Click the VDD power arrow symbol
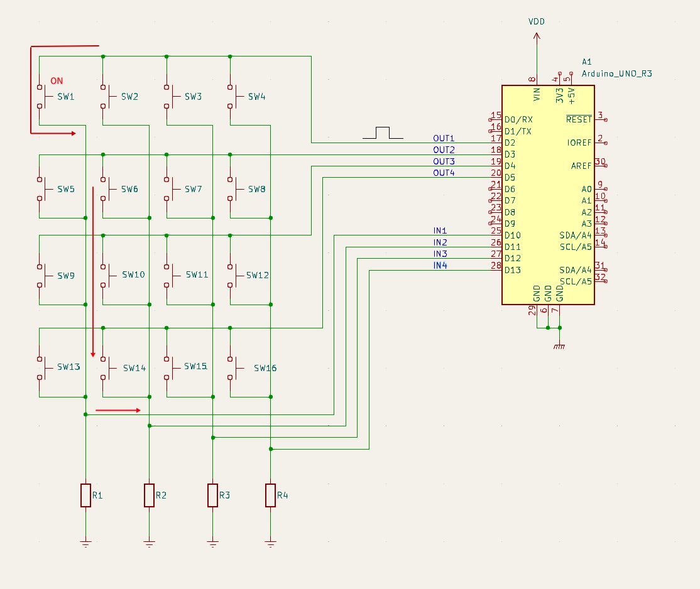This screenshot has height=589, width=700. tap(537, 38)
